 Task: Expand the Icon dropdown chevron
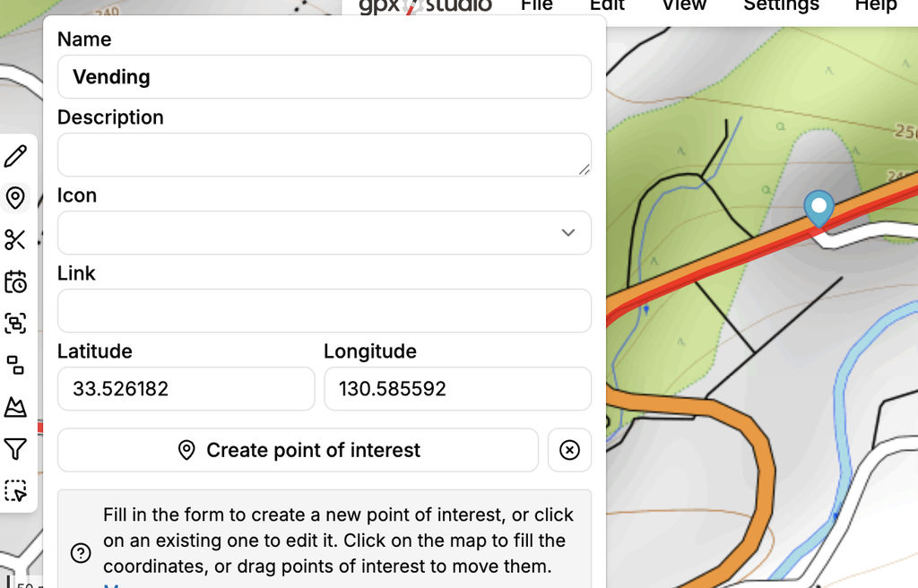pyautogui.click(x=567, y=232)
